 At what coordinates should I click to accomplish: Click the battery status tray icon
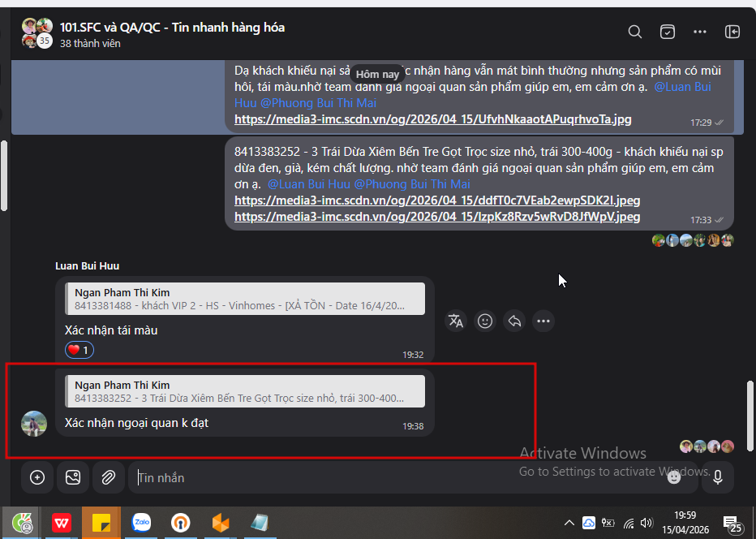608,523
